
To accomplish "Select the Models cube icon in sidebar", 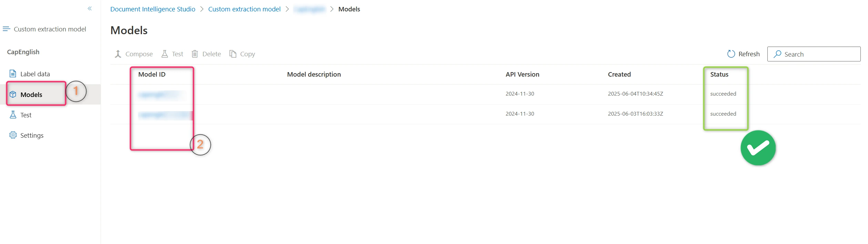I will (x=13, y=94).
